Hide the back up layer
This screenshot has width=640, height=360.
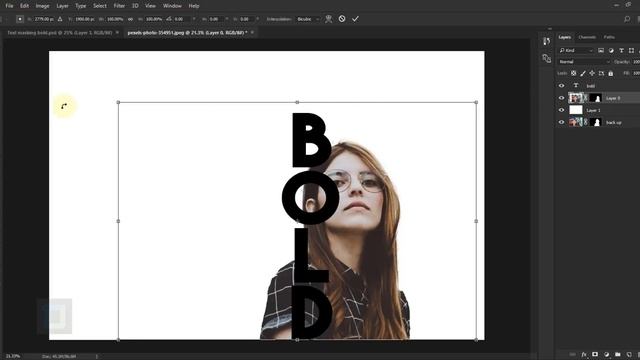click(x=562, y=122)
